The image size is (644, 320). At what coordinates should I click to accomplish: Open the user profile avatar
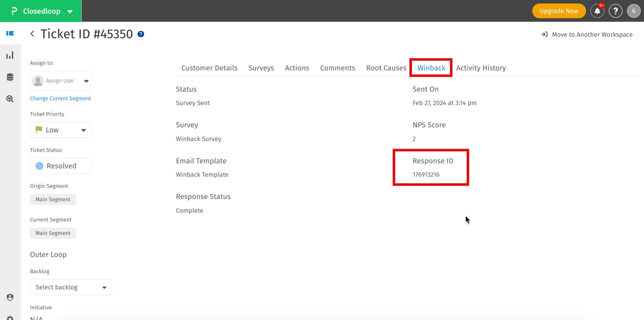click(634, 11)
